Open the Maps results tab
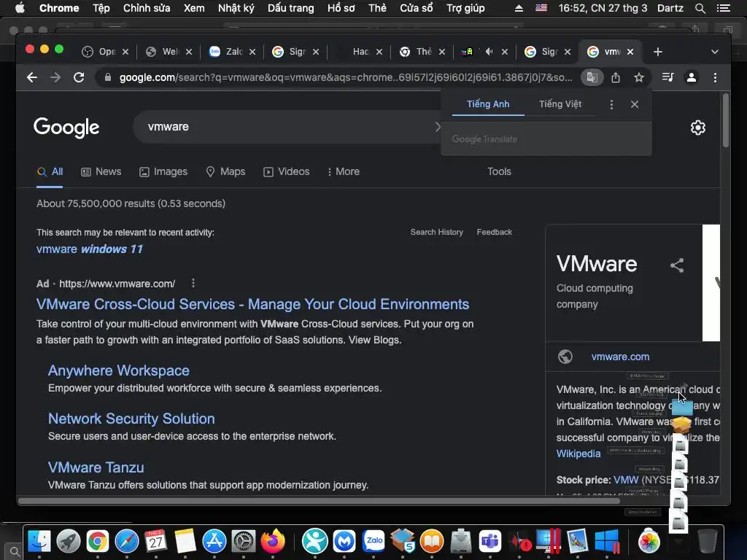The height and width of the screenshot is (560, 747). (225, 171)
